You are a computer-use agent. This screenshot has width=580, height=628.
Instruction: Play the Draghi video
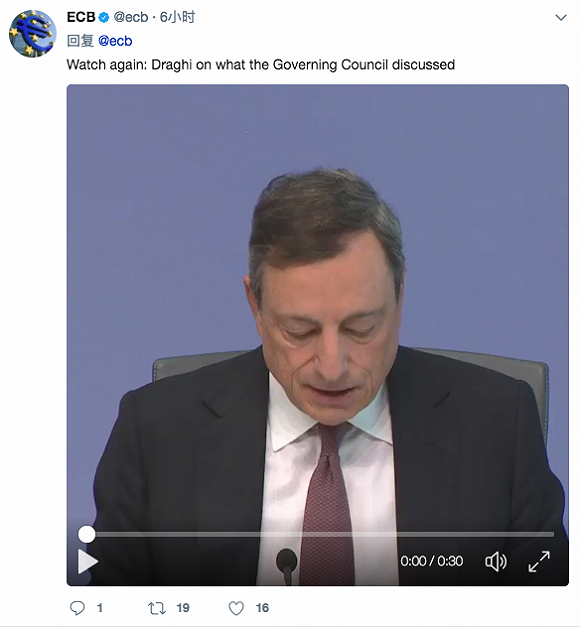88,562
